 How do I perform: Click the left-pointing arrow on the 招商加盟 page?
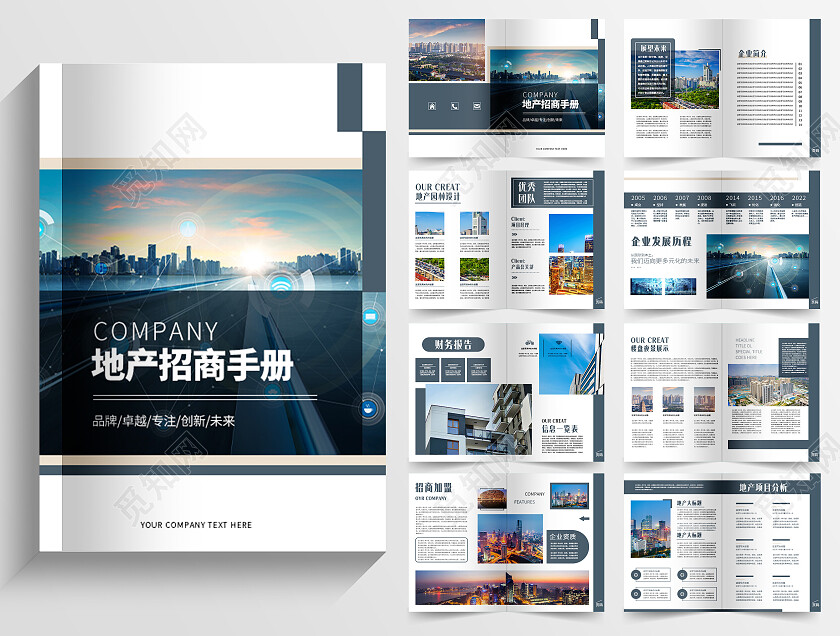coord(583,519)
